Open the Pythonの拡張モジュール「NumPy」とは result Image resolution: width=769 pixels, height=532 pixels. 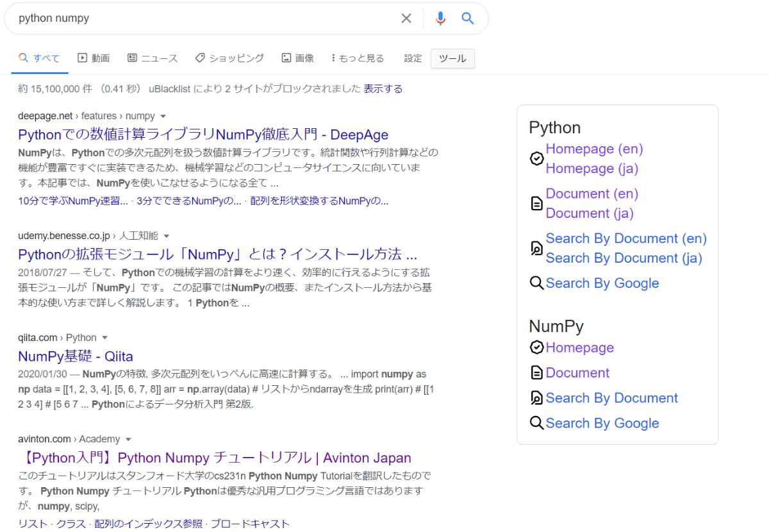tap(218, 254)
